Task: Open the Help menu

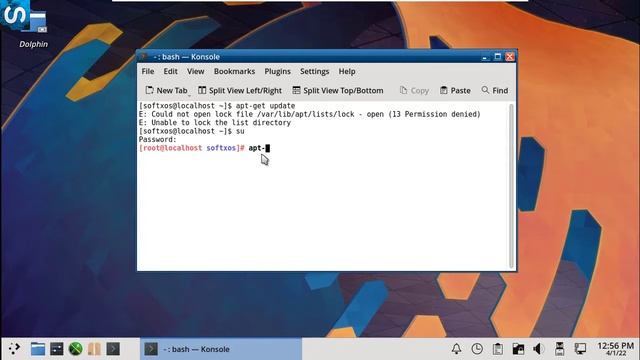Action: pos(347,71)
